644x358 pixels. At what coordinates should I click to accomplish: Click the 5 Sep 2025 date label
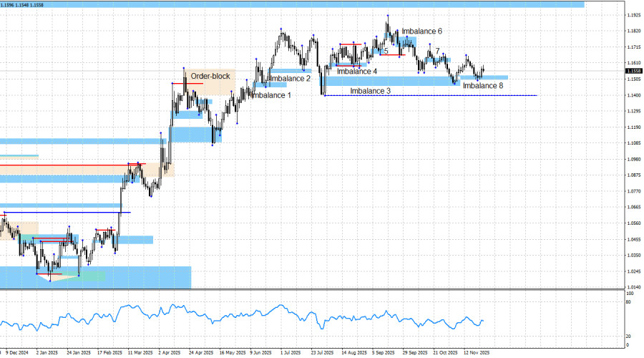(384, 353)
